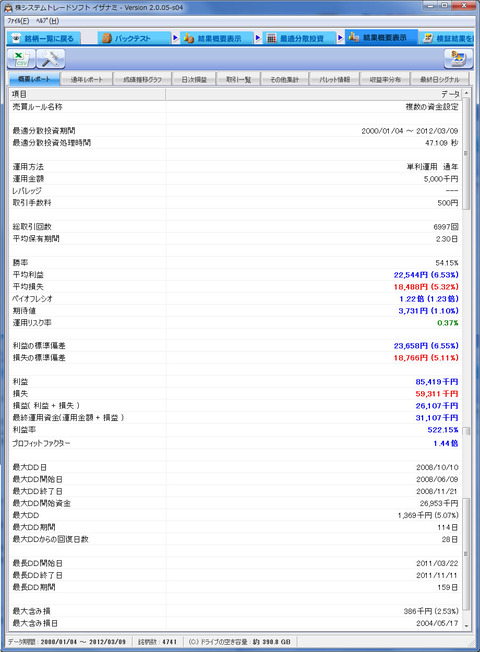
Task: Click the application icon in the title bar
Action: pos(8,7)
